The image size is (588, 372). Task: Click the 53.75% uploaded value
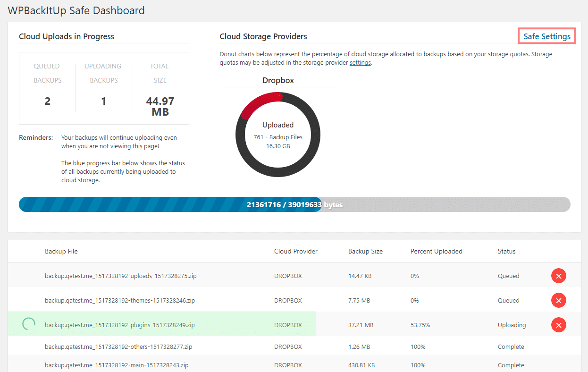pos(420,325)
